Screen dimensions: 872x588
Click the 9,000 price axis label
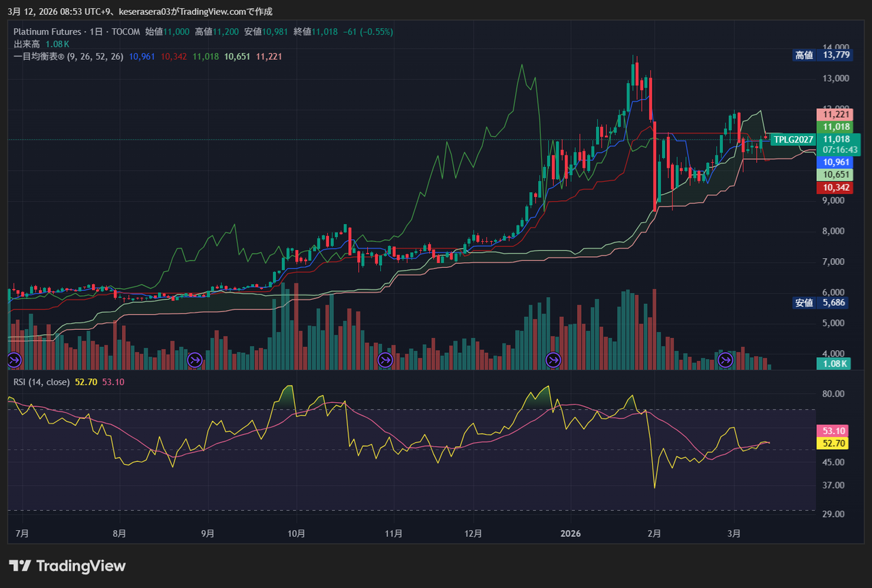(x=834, y=200)
